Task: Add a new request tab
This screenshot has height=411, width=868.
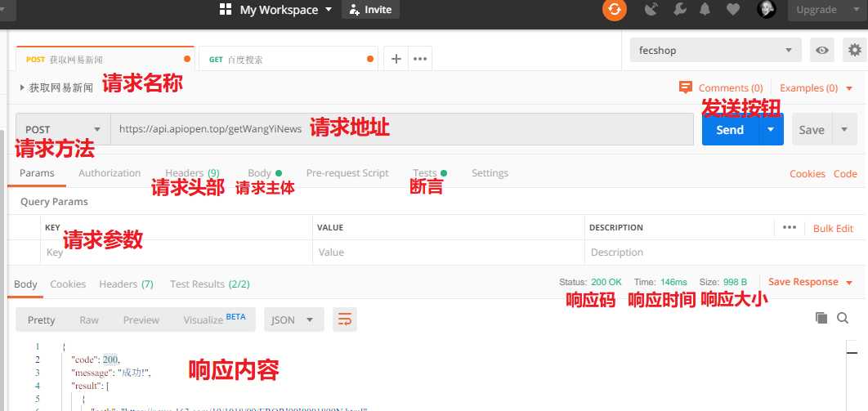Action: (x=396, y=59)
